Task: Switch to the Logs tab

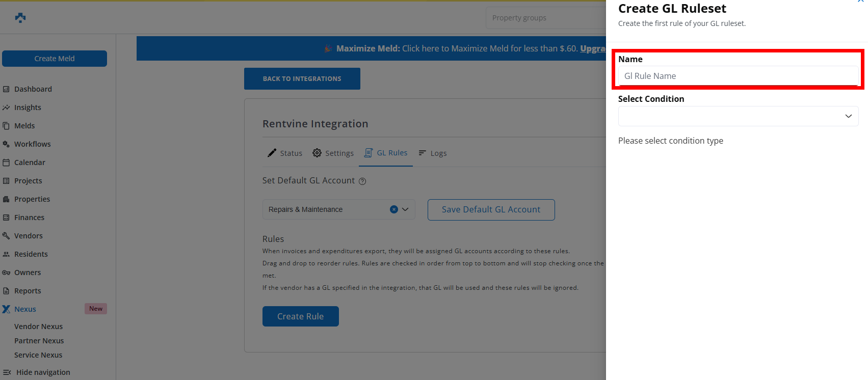Action: [x=433, y=153]
